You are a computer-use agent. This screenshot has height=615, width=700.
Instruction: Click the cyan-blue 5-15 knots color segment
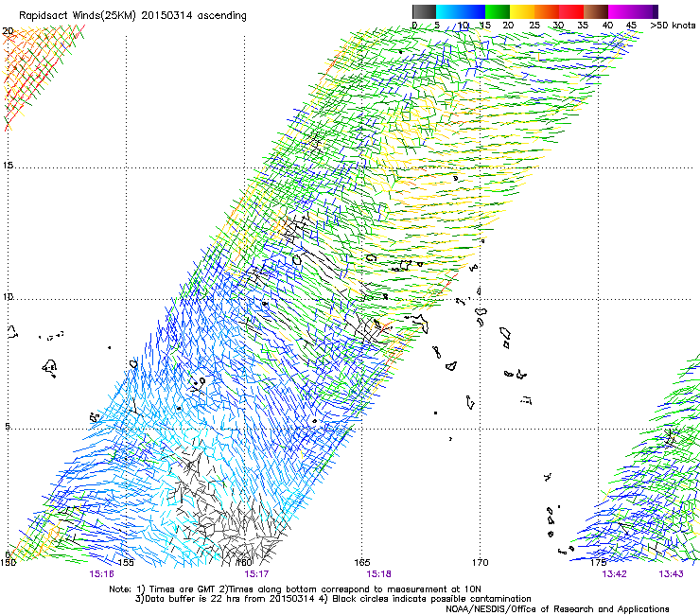click(x=461, y=11)
